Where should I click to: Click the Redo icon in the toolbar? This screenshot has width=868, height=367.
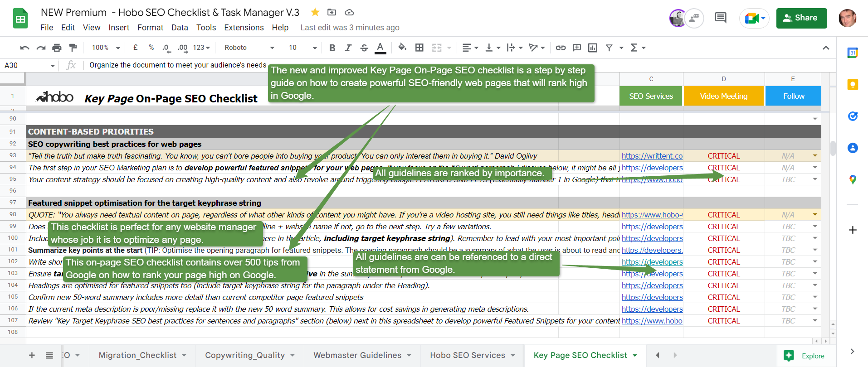[41, 48]
